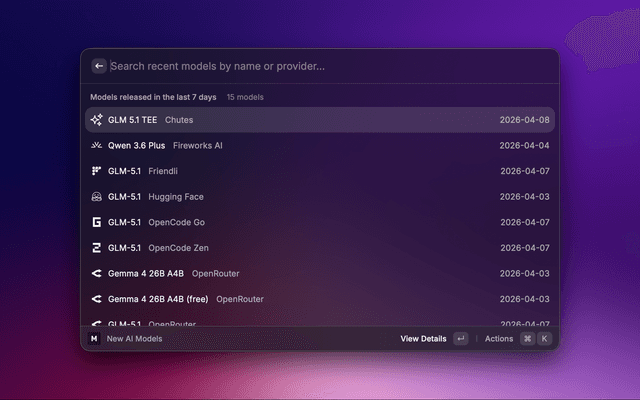Image resolution: width=640 pixels, height=400 pixels.
Task: Click the Fireworks AI icon for Qwen 3.6 Plus
Action: click(x=96, y=145)
